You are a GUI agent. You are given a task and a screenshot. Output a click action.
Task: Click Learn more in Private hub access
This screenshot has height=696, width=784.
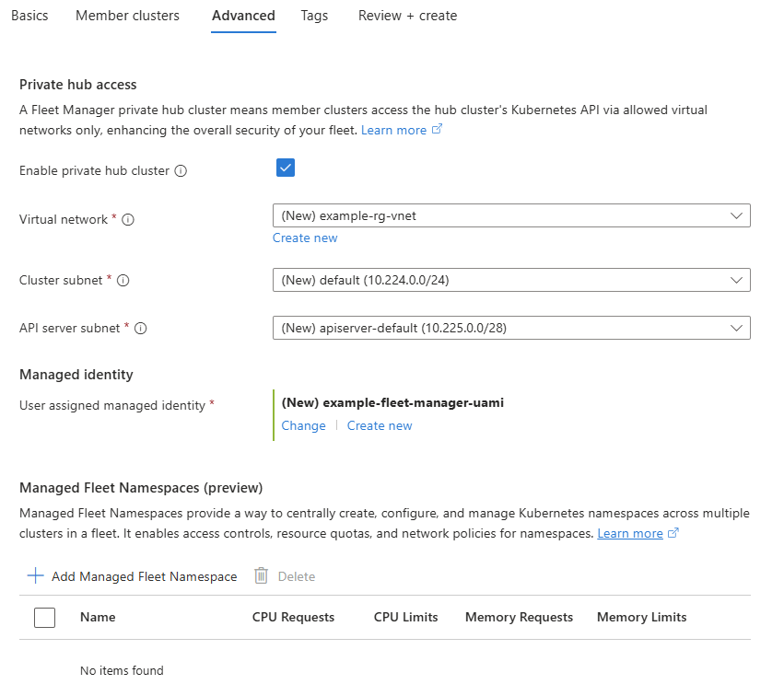tap(393, 131)
